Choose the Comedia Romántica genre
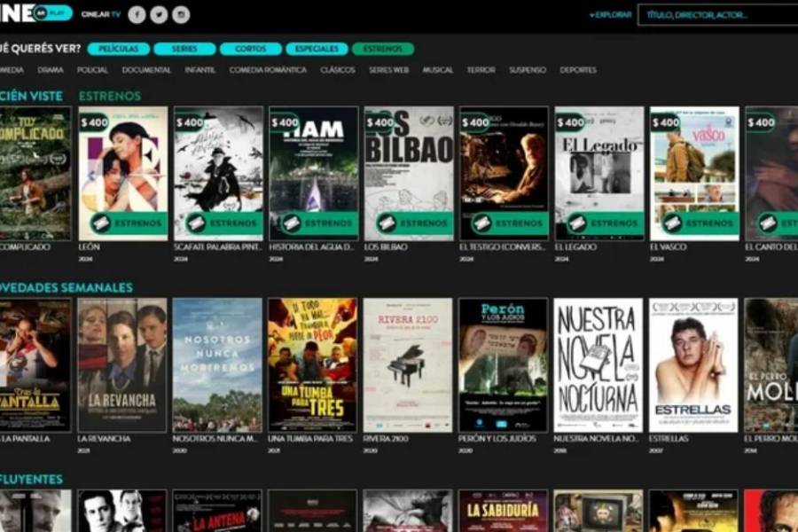 [x=268, y=70]
